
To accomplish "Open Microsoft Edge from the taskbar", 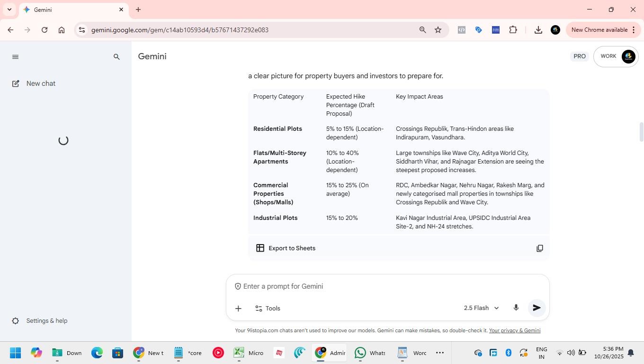I will [x=97, y=353].
